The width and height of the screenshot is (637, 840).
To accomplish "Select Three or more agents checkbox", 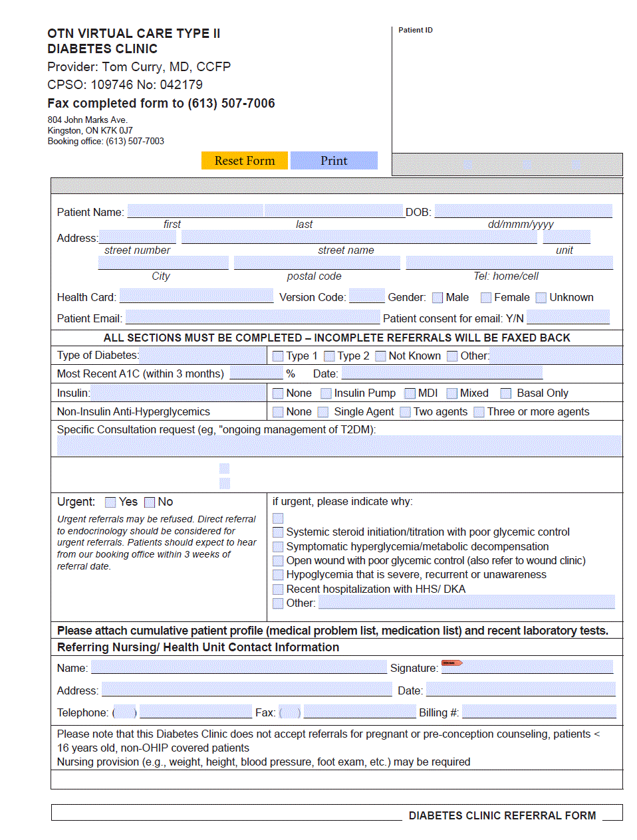I will 479,412.
